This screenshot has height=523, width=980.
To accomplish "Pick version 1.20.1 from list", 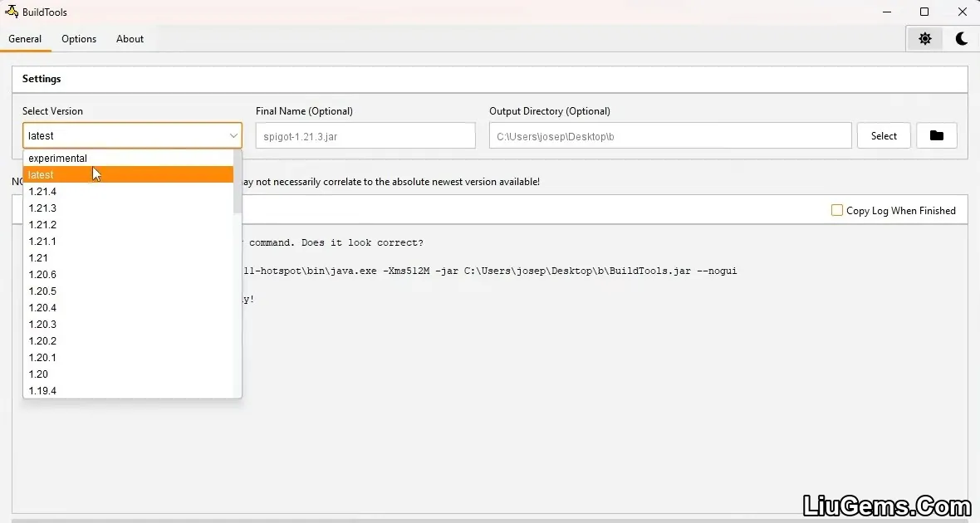I will [128, 358].
